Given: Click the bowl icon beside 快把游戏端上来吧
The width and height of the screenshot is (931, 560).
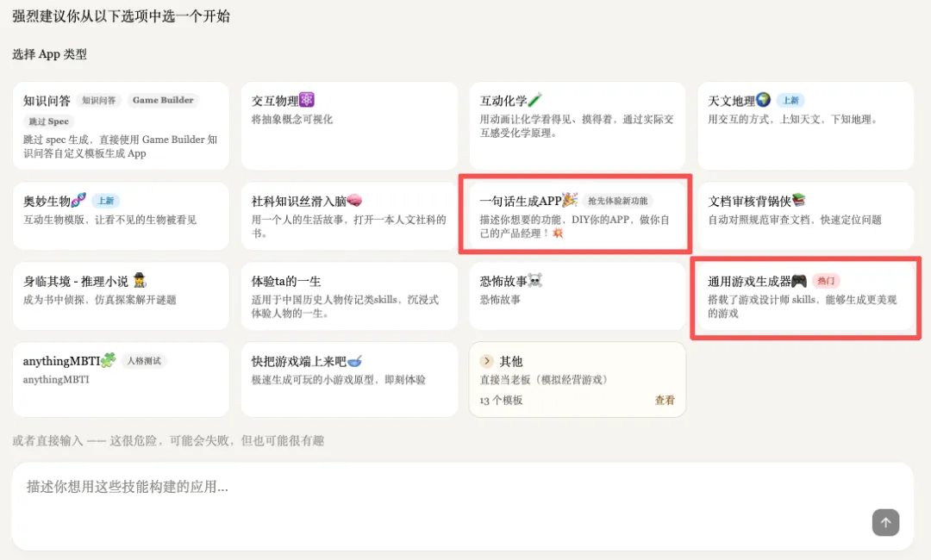Looking at the screenshot, I should tap(354, 361).
